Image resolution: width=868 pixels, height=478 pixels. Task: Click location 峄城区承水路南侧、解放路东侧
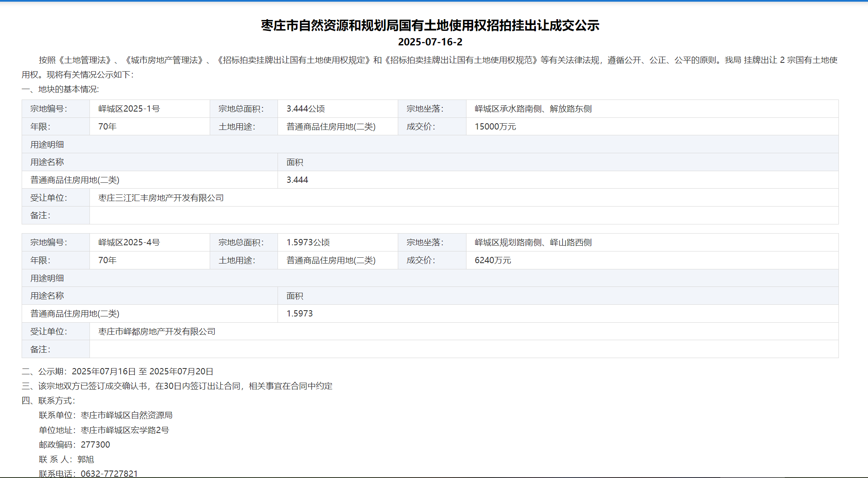coord(533,109)
